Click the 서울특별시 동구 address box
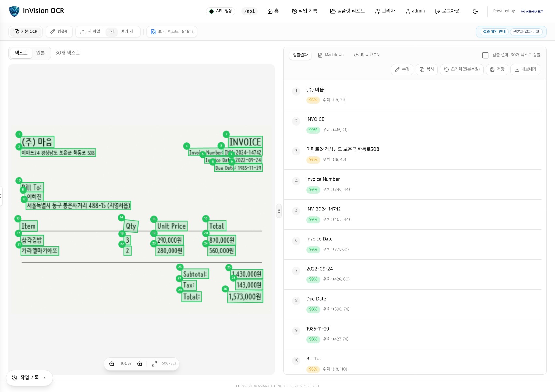The height and width of the screenshot is (392, 555). pos(78,206)
